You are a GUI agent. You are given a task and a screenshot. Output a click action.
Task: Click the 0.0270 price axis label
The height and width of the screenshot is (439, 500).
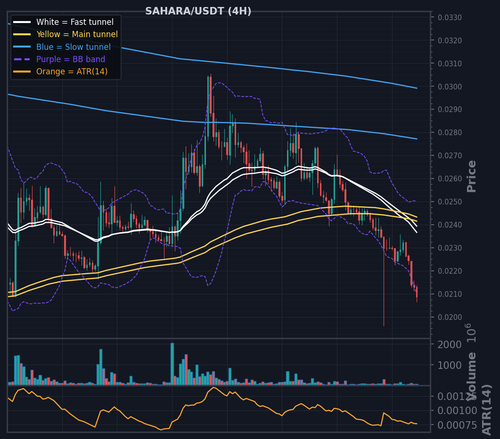tap(450, 156)
